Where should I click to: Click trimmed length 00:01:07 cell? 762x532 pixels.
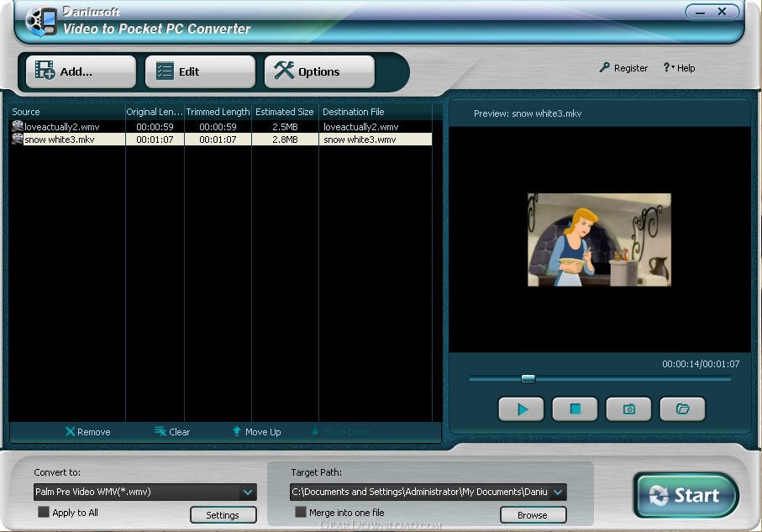pyautogui.click(x=218, y=140)
